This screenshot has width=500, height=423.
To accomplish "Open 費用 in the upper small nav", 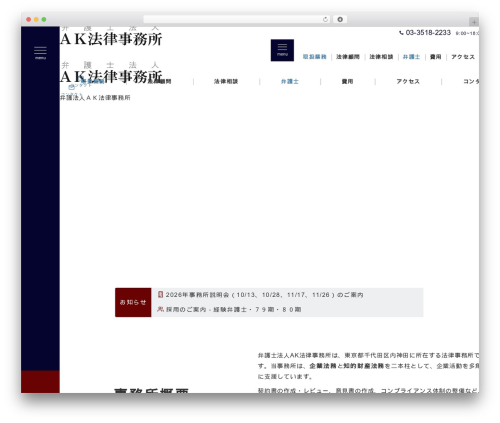I will tap(435, 57).
